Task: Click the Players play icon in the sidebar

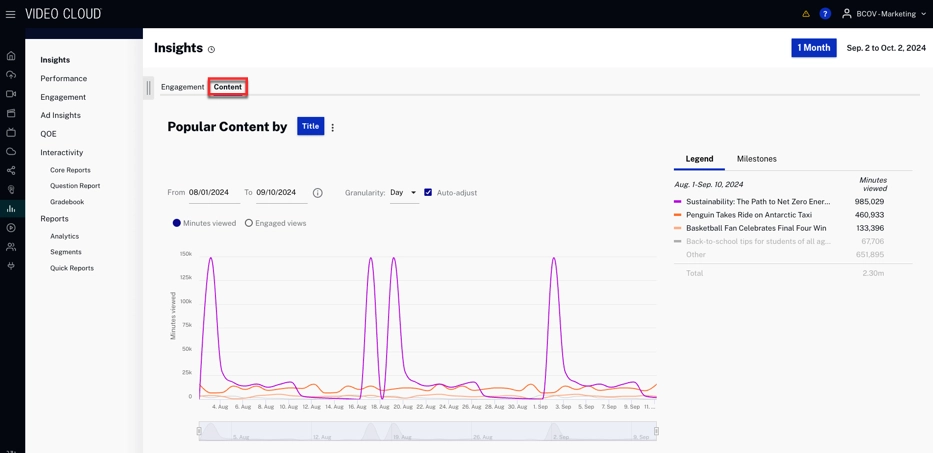Action: [11, 228]
